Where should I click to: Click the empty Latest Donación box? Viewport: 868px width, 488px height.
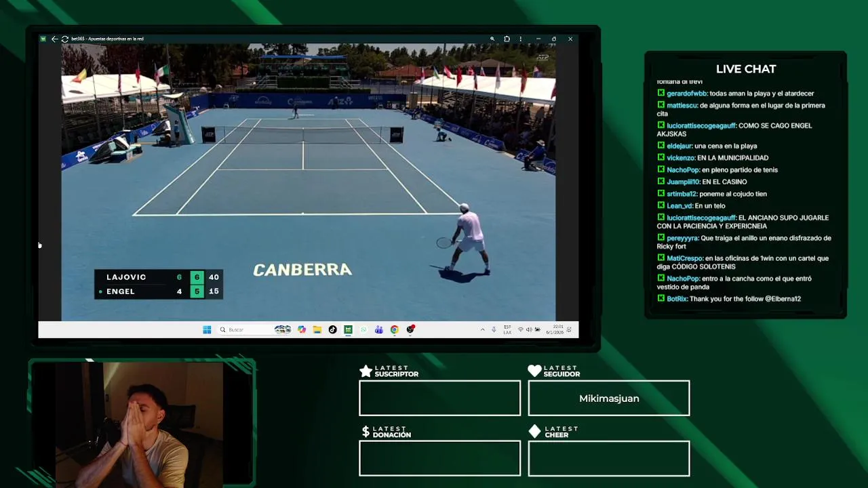coord(440,458)
